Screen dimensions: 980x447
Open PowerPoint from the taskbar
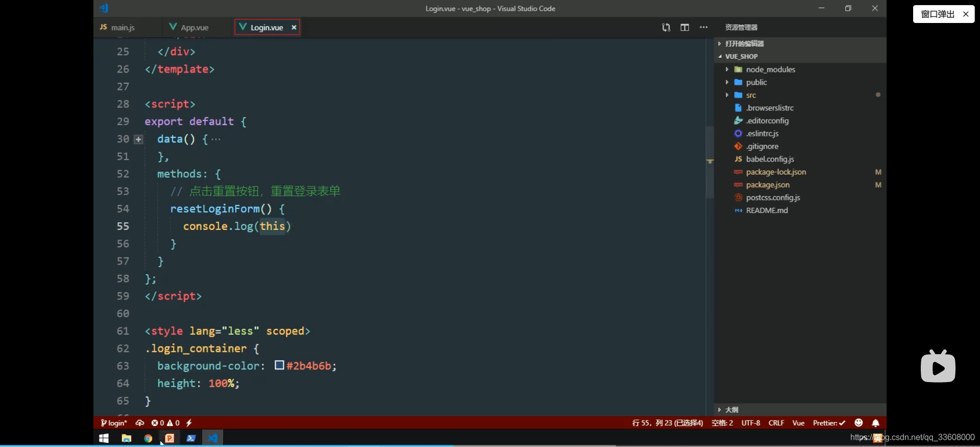point(169,438)
